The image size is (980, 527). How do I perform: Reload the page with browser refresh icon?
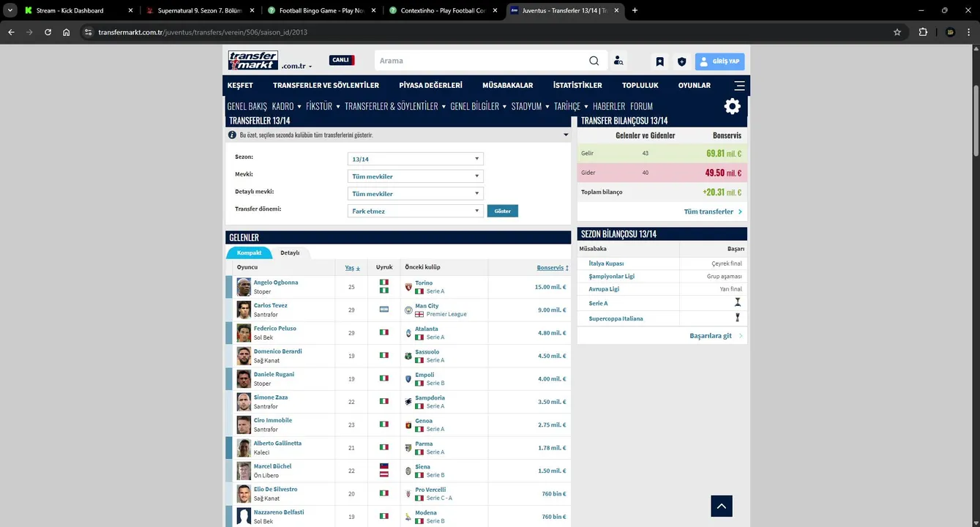(48, 32)
